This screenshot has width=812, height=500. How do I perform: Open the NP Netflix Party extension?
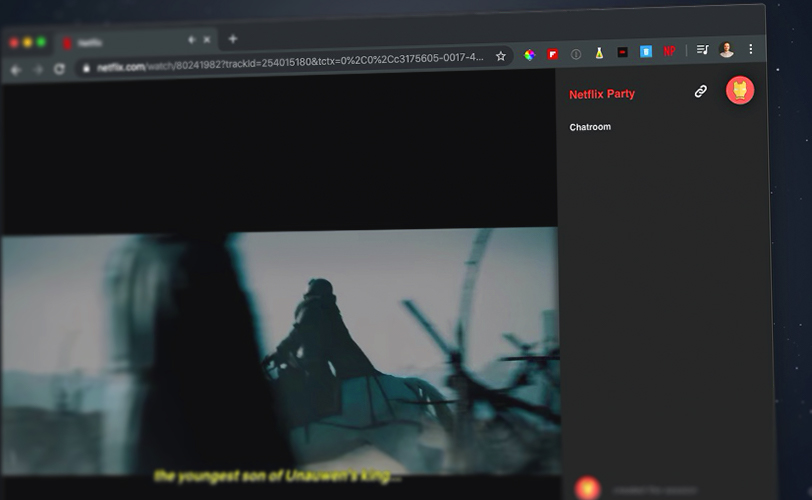click(669, 51)
